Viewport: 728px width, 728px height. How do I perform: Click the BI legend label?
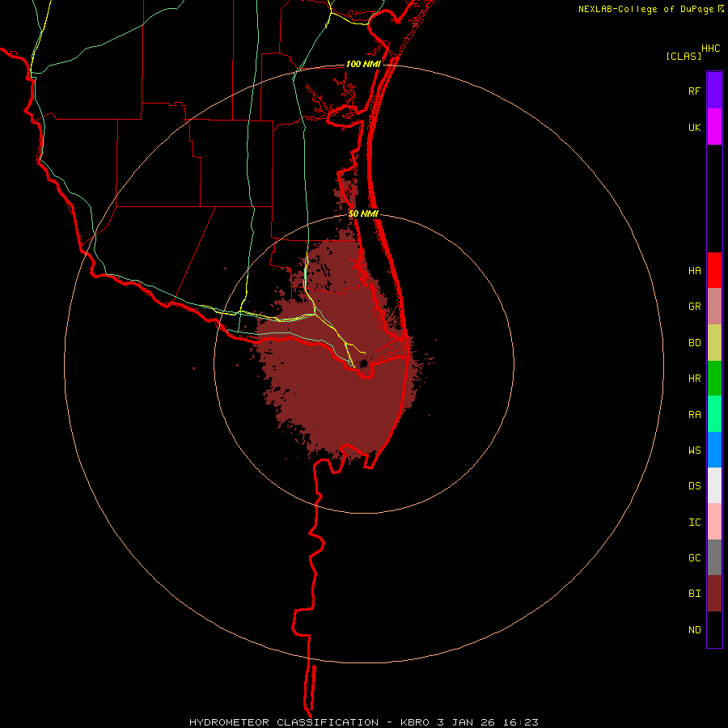tap(694, 594)
